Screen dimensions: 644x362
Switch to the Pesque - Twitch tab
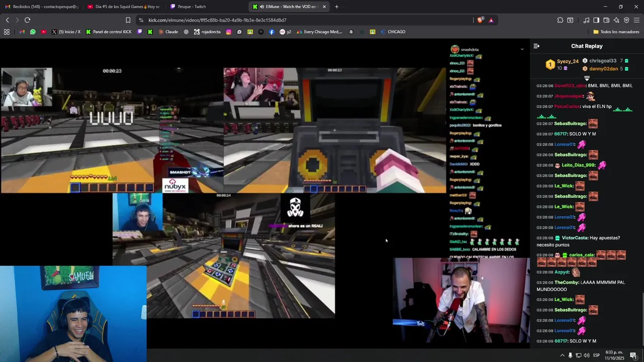[206, 7]
